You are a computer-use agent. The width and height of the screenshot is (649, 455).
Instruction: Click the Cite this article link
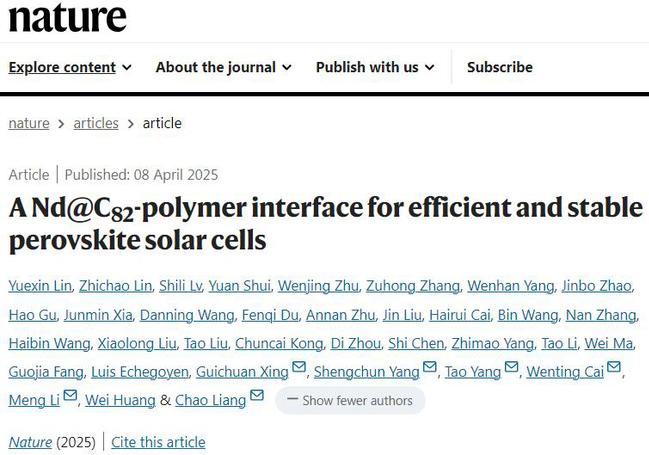click(x=158, y=441)
